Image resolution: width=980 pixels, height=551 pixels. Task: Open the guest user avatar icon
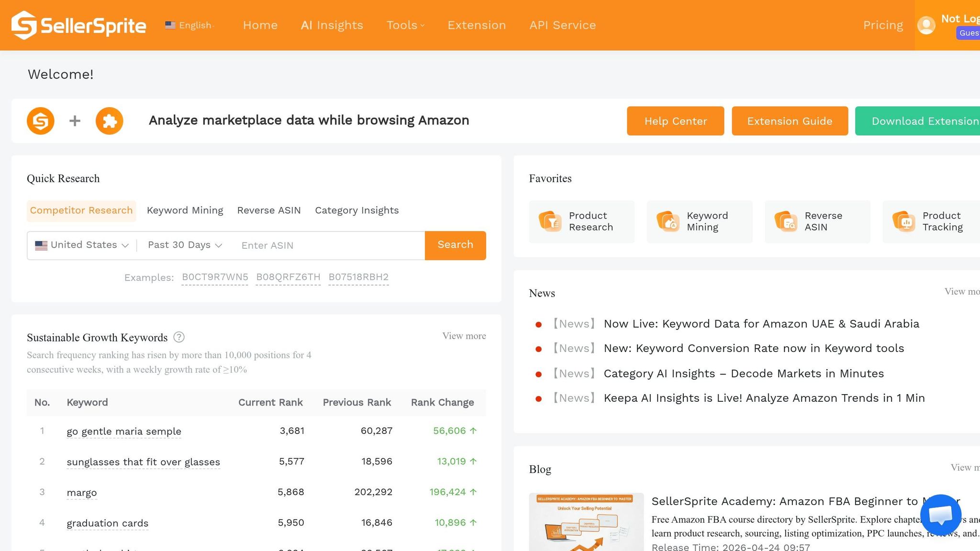coord(926,25)
